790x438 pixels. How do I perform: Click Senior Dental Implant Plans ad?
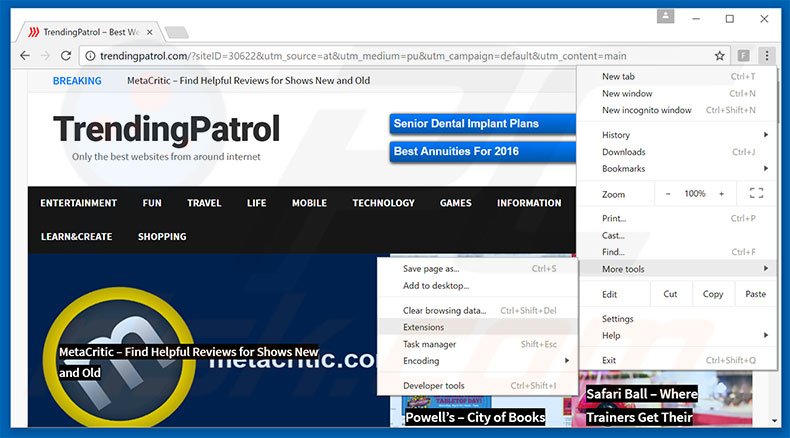482,123
